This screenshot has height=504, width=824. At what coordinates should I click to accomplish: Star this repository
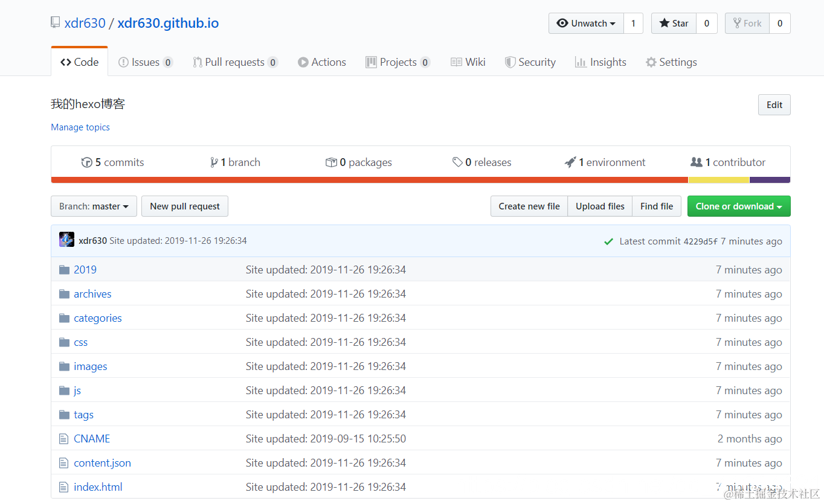coord(674,24)
